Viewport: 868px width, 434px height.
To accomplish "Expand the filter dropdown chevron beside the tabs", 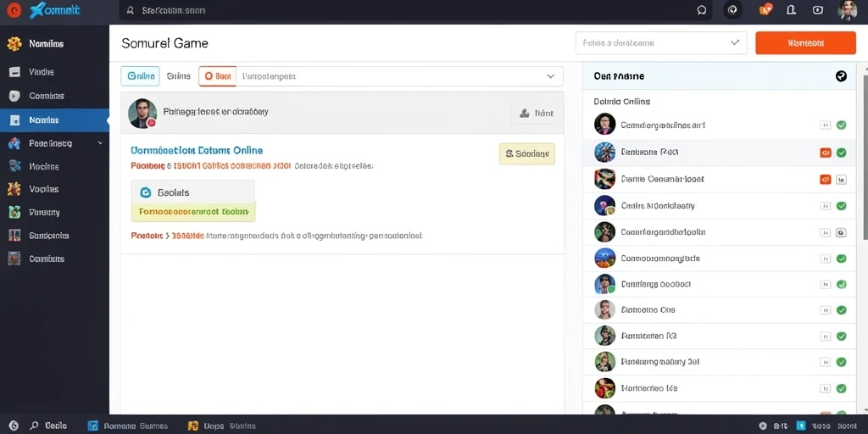I will (550, 76).
